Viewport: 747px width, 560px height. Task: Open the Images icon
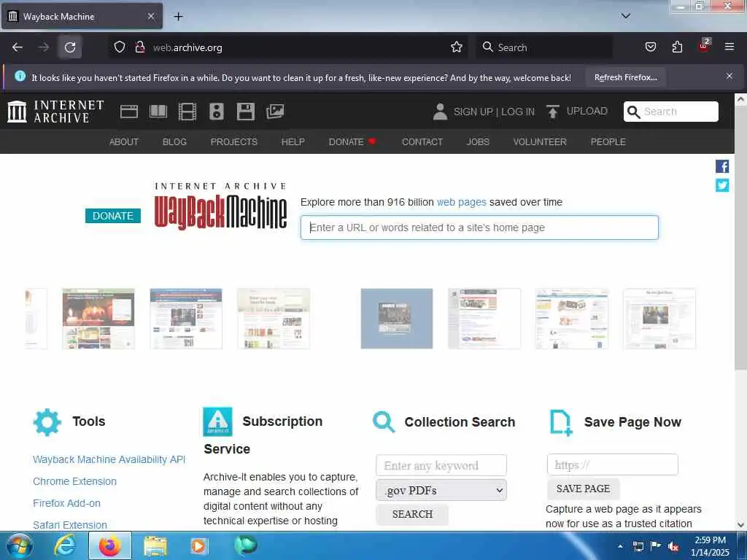[275, 112]
